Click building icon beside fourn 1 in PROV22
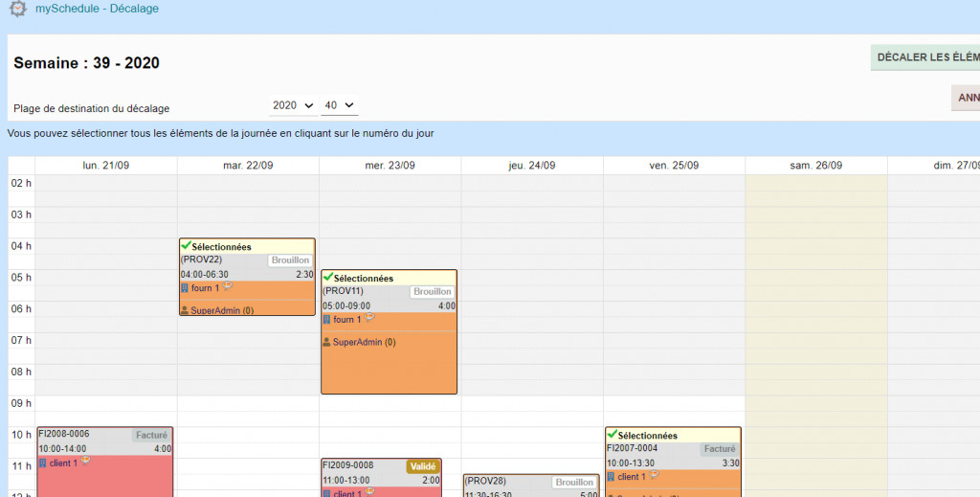 coord(185,288)
